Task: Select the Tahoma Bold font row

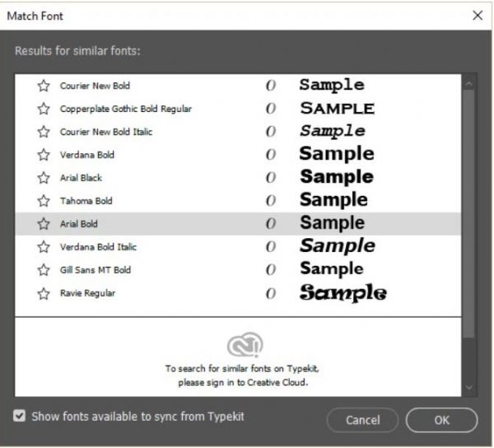Action: 238,201
